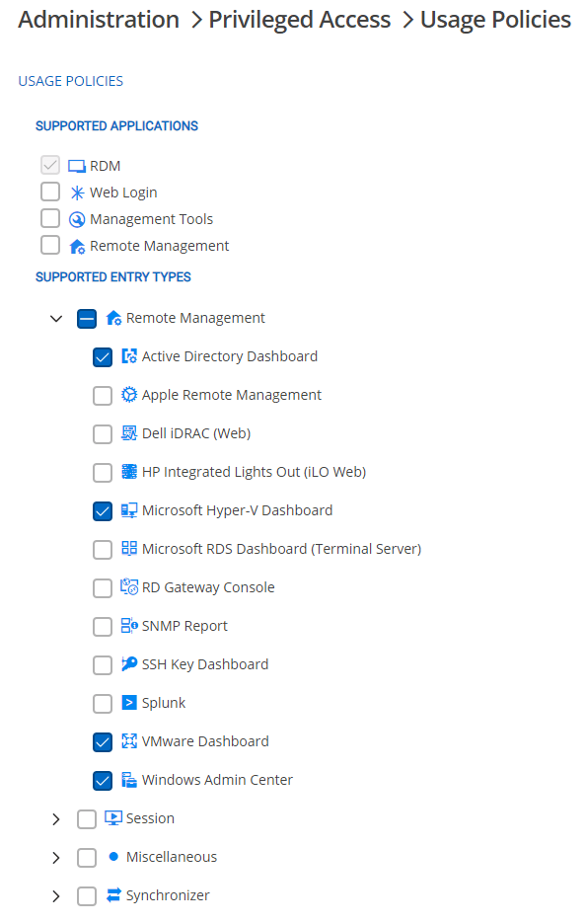Click the VMware Dashboard icon
Viewport: 587px width, 924px height.
[129, 740]
